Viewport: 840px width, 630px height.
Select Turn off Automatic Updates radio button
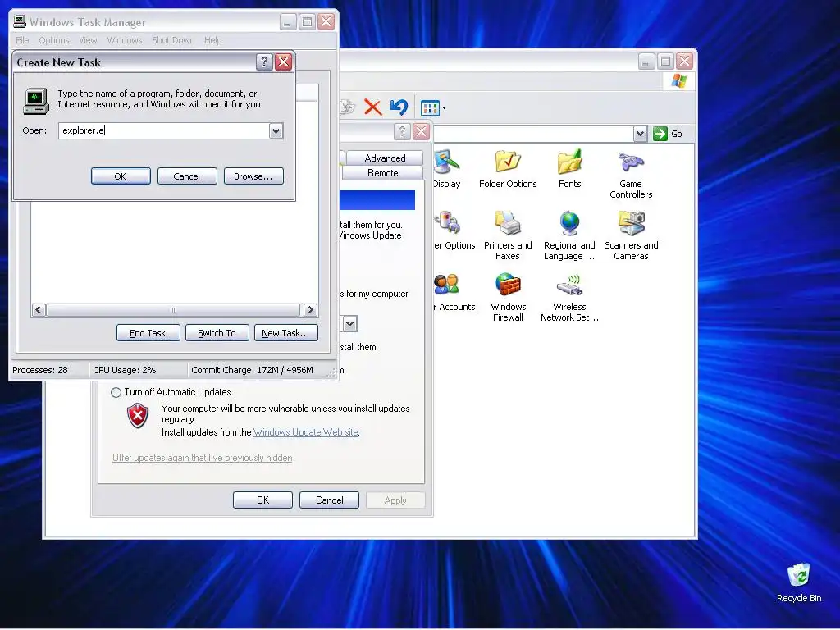coord(116,392)
